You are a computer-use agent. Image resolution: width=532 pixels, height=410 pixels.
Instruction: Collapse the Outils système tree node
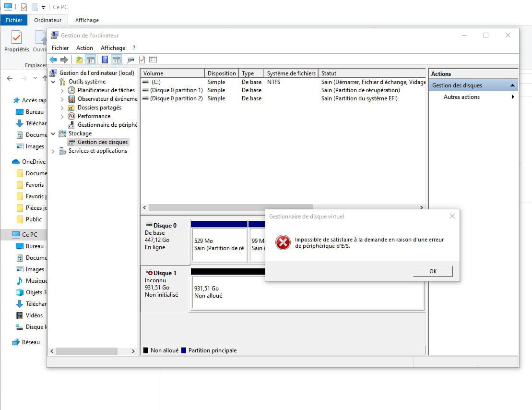tap(53, 82)
